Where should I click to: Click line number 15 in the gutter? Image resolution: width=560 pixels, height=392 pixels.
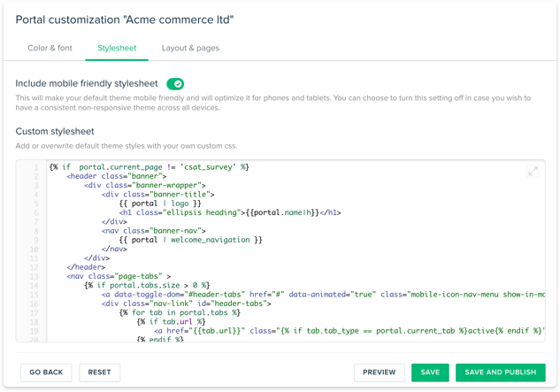coord(34,295)
